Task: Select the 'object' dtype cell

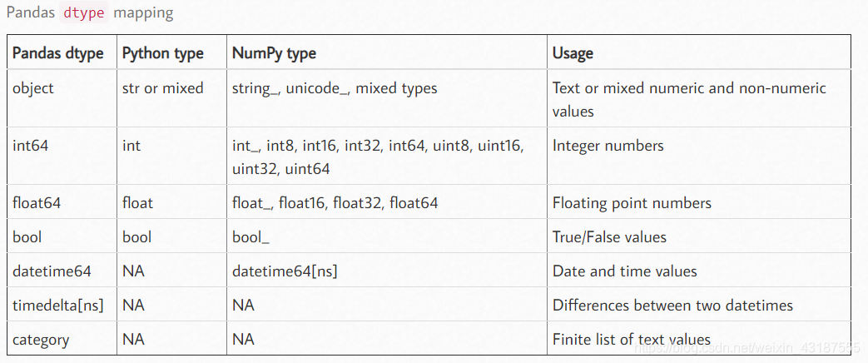Action: [x=34, y=88]
